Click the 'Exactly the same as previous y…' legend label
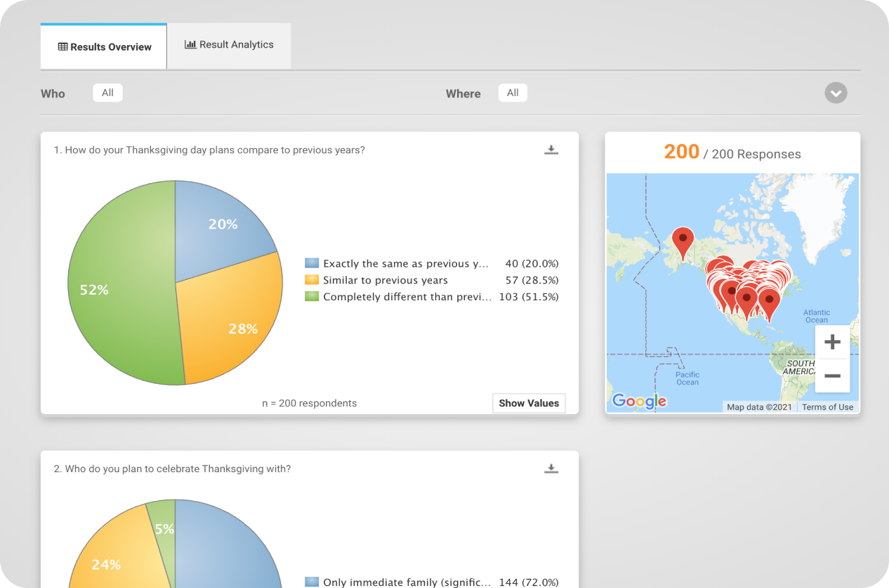This screenshot has width=889, height=588. (x=405, y=264)
